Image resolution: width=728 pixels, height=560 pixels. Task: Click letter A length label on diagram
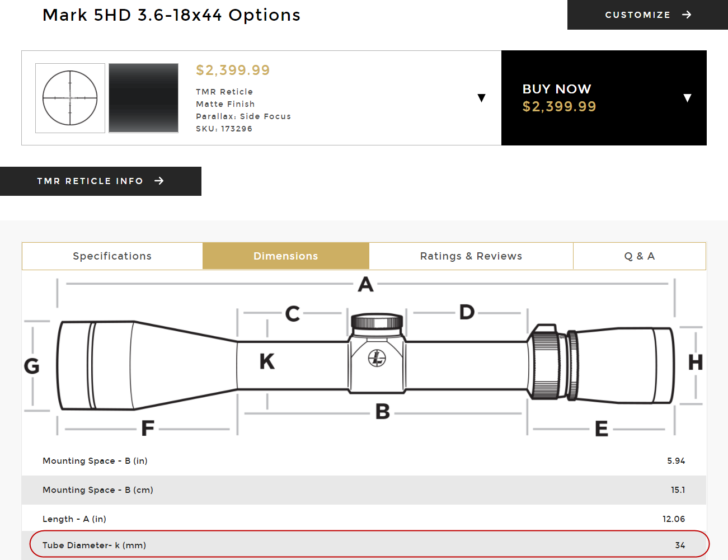(x=366, y=284)
